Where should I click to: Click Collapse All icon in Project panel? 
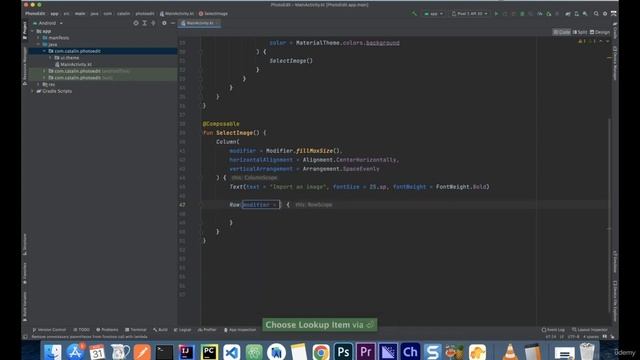[153, 23]
